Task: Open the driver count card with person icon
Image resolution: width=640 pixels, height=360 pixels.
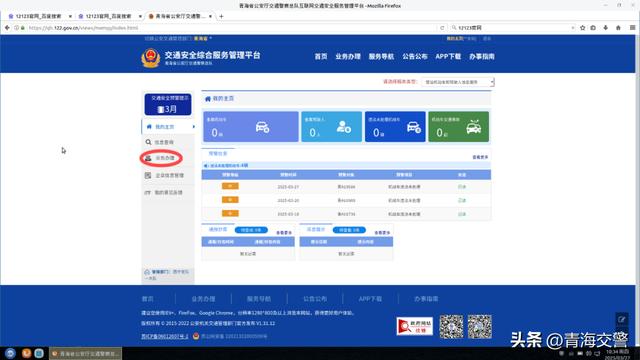Action: 331,127
